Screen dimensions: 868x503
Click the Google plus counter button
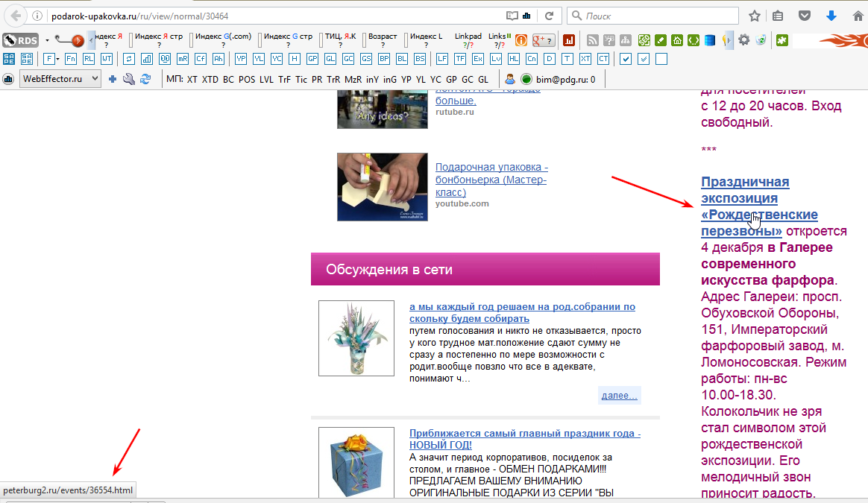click(x=543, y=40)
